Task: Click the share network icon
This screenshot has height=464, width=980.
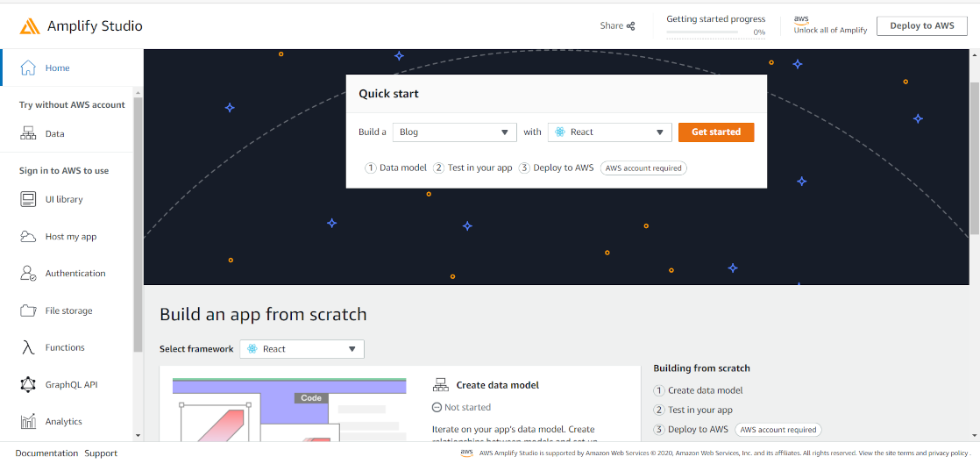Action: tap(630, 26)
